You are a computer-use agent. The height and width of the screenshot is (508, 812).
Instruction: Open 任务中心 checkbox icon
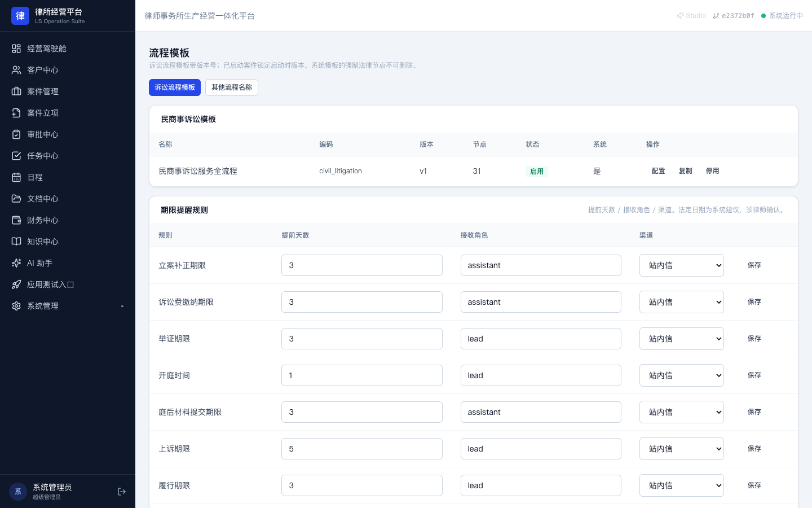coord(16,156)
